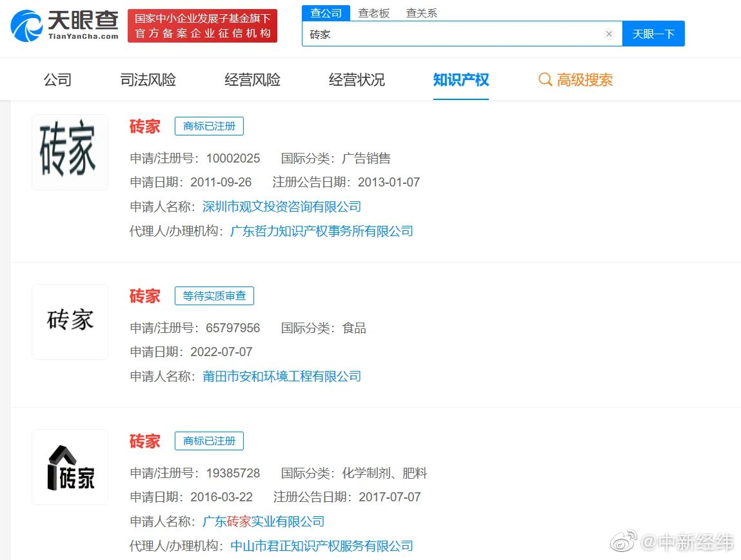Clear the search box with the X icon

point(609,34)
